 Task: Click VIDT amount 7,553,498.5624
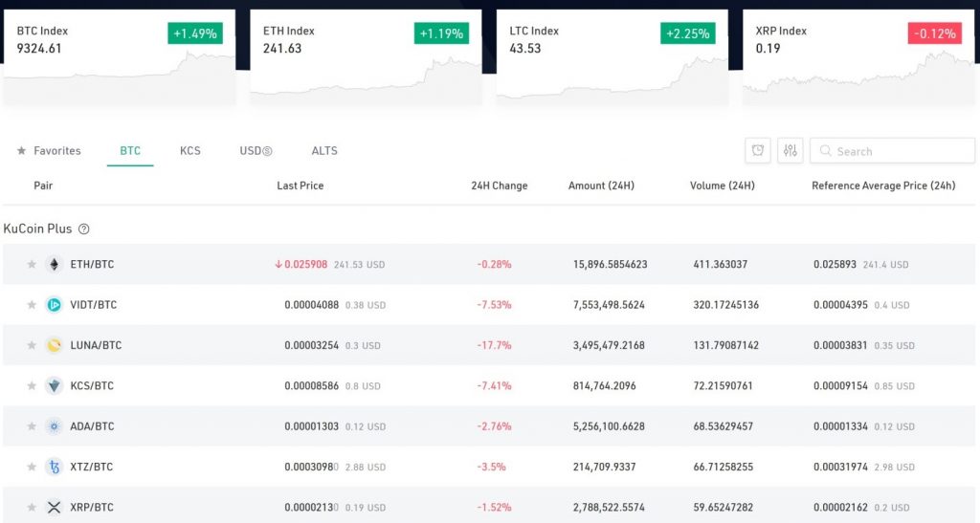coord(609,305)
